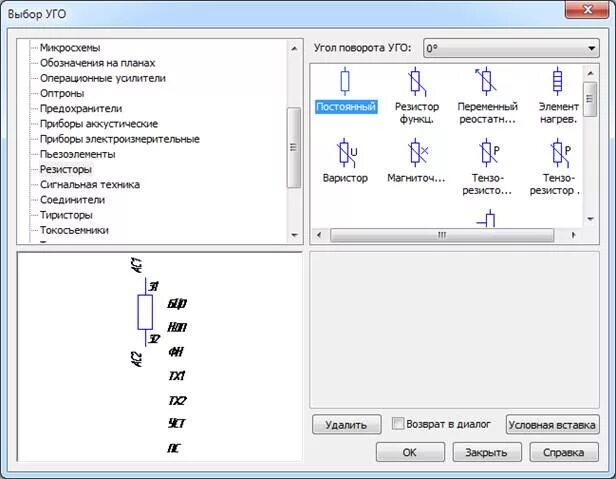Click the Условная вставка button

click(x=552, y=424)
